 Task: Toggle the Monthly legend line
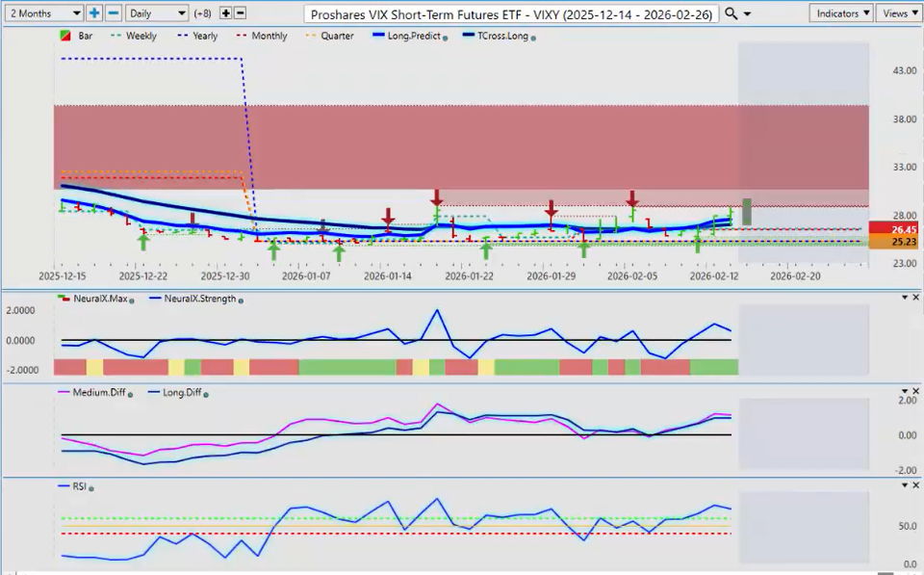(x=263, y=36)
